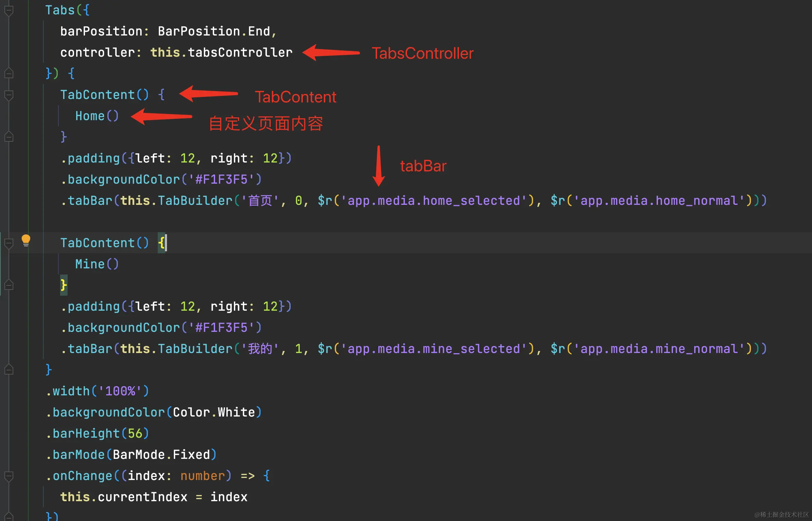Screen dimensions: 812x521
Task: Fold the TabContent block containing Mine()
Action: click(9, 243)
